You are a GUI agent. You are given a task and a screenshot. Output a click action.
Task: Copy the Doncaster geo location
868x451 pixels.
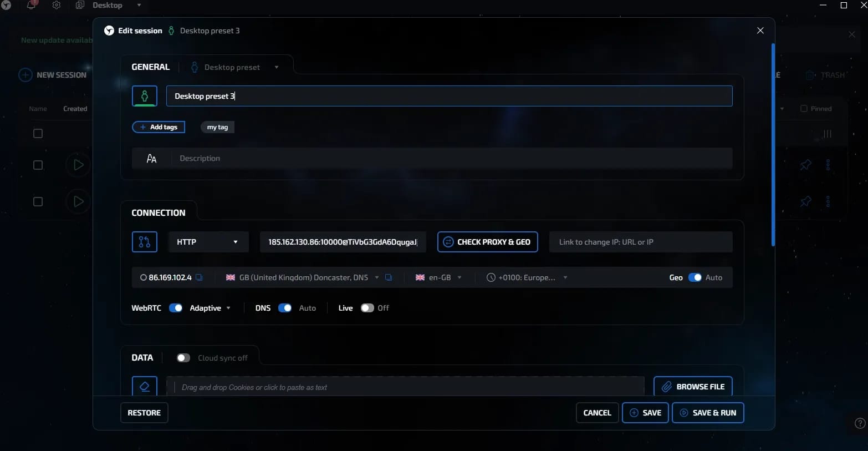[x=389, y=277]
